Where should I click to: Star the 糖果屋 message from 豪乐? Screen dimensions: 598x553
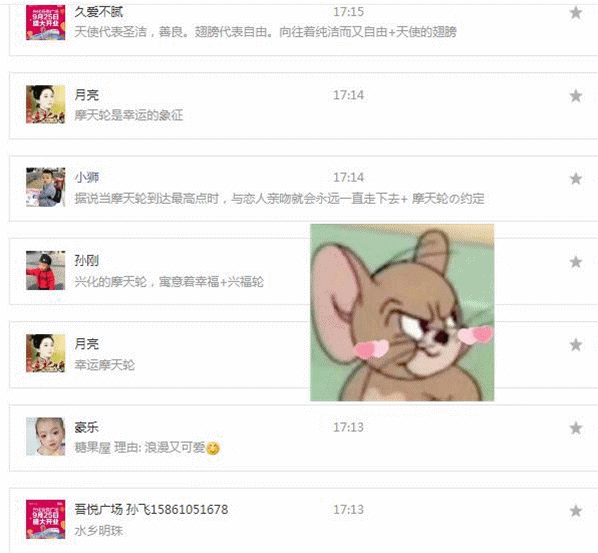[x=575, y=428]
